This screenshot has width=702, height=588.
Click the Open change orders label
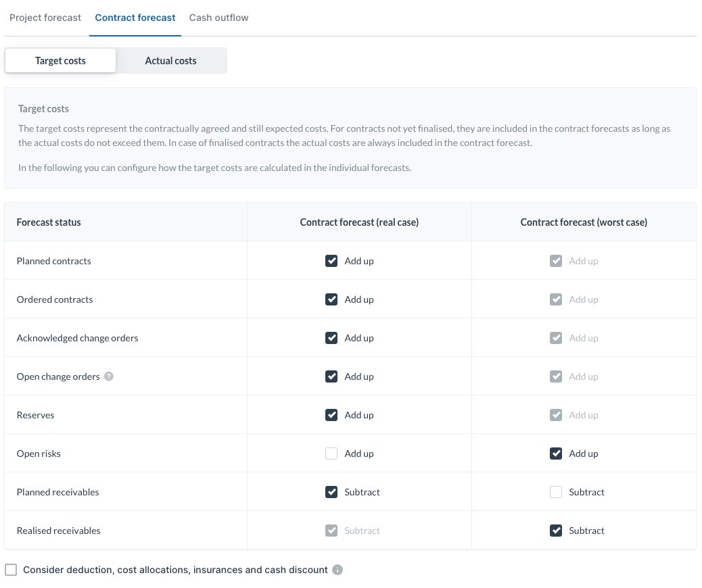(x=58, y=376)
